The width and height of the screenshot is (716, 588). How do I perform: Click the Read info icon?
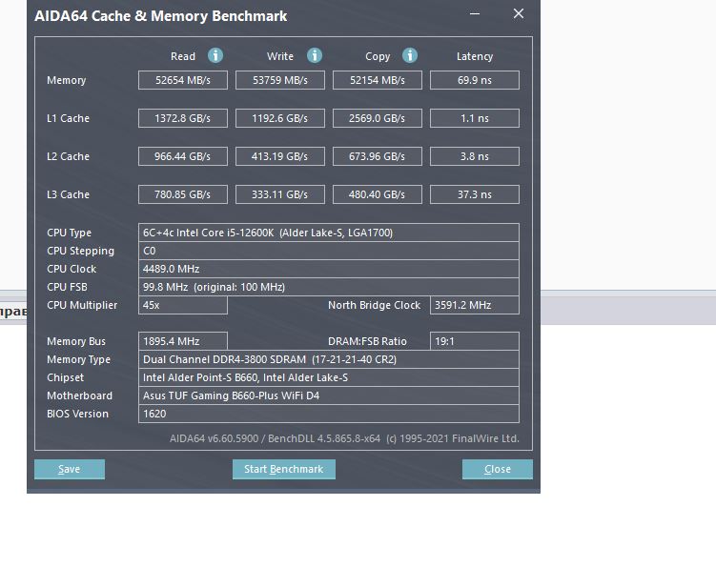click(x=215, y=55)
